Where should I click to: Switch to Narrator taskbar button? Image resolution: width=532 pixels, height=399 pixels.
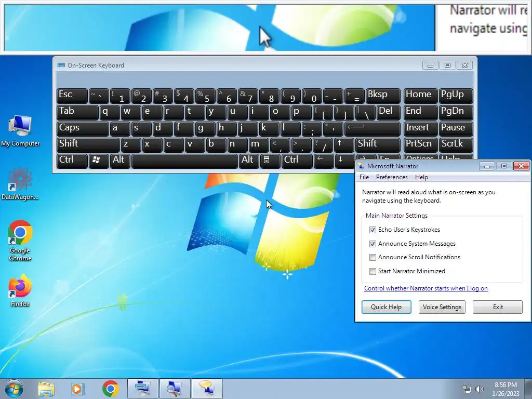[207, 389]
